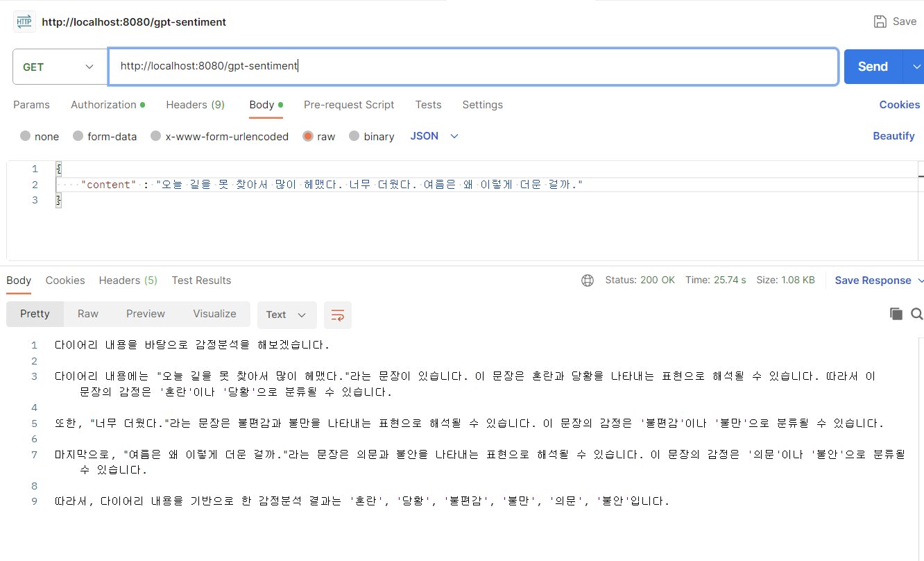Click the Size: 1.08 KB value
The height and width of the screenshot is (561, 924).
pyautogui.click(x=785, y=280)
